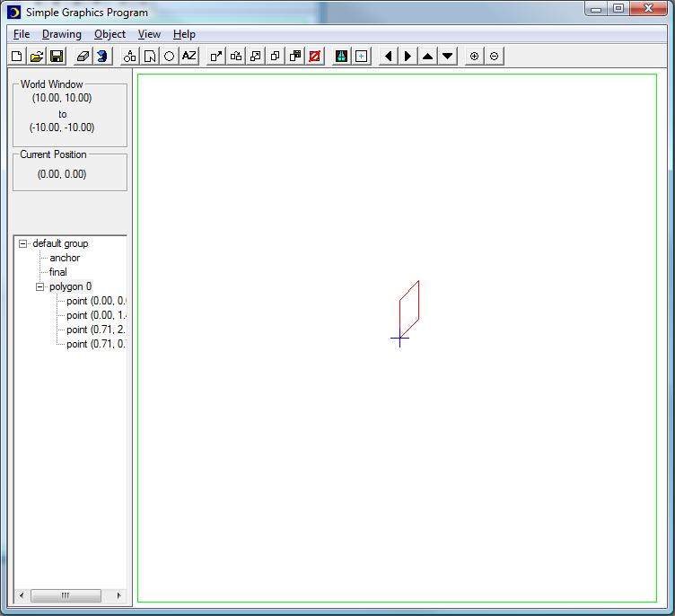Save drawing using the floppy disk icon

pos(57,56)
